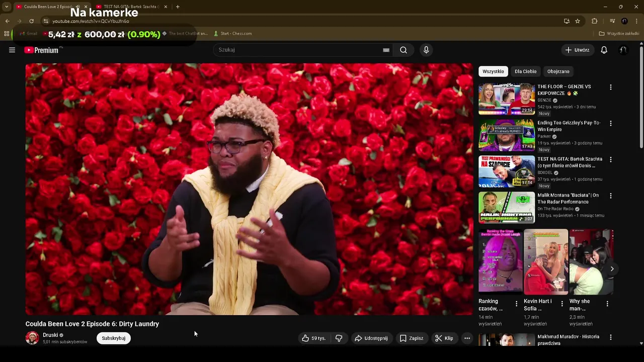Go back with browser back arrow
The image size is (644, 362).
[7, 21]
